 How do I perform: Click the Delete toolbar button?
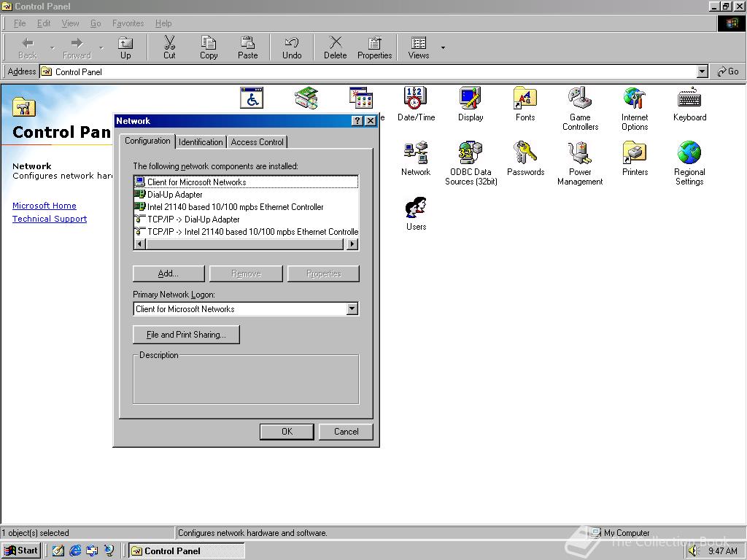click(x=336, y=47)
